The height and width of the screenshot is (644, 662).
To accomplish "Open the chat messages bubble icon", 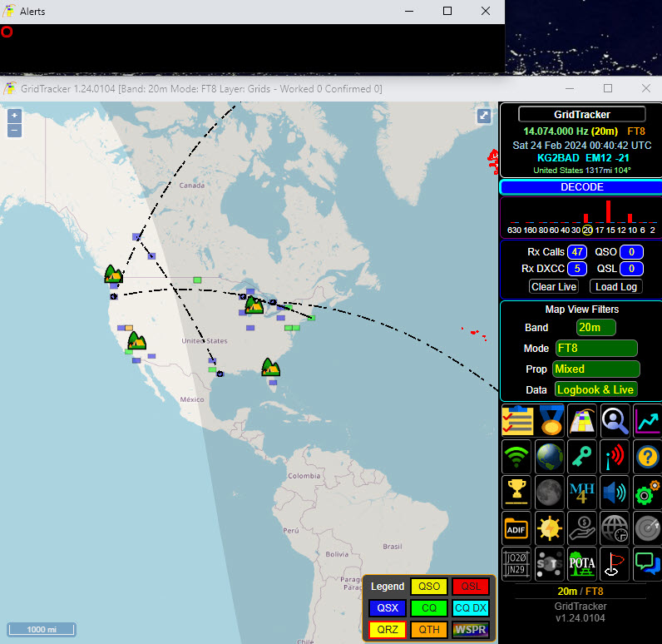I will pos(647,563).
